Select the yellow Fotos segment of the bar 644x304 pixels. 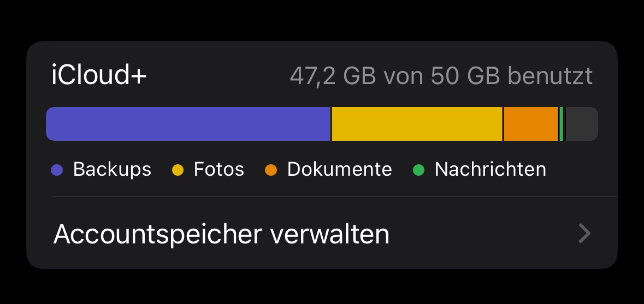click(417, 124)
